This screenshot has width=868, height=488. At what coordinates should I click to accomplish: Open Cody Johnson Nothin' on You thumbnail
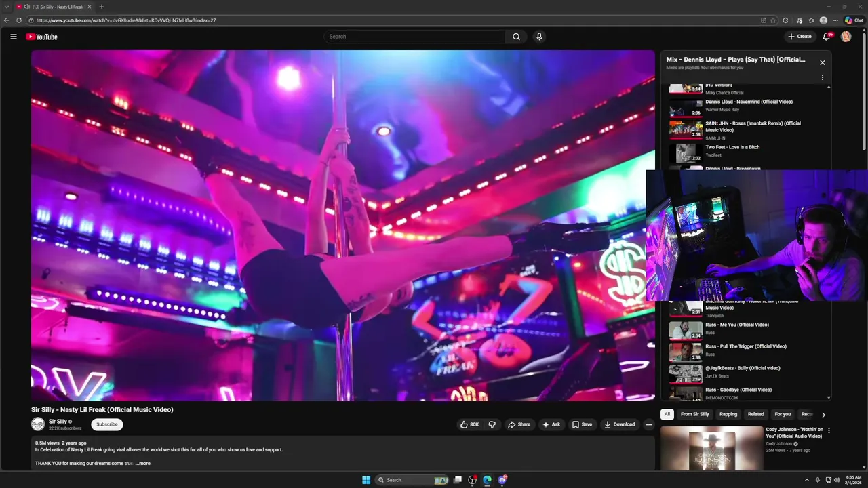click(x=711, y=448)
